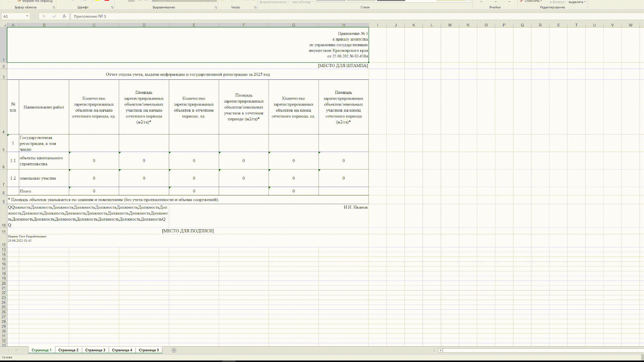Click header cell '№ п/п'
This screenshot has width=644, height=362.
point(13,107)
